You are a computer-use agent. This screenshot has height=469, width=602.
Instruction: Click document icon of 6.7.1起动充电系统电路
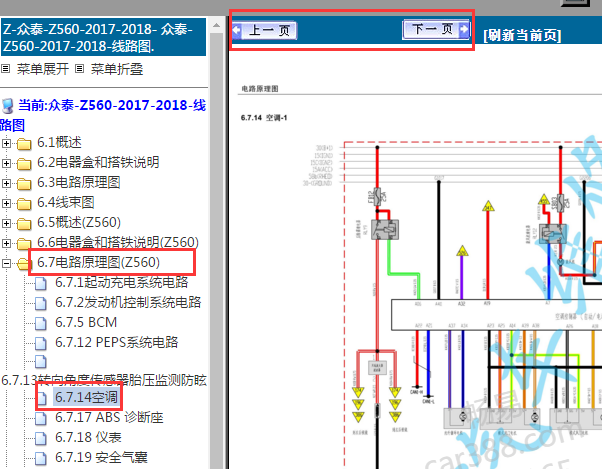41,283
